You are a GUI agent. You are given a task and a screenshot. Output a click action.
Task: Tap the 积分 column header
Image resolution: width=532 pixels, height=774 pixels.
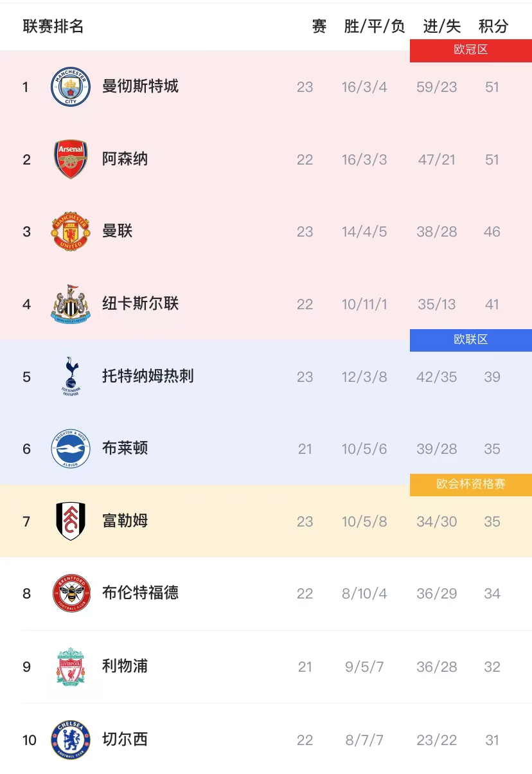(493, 26)
